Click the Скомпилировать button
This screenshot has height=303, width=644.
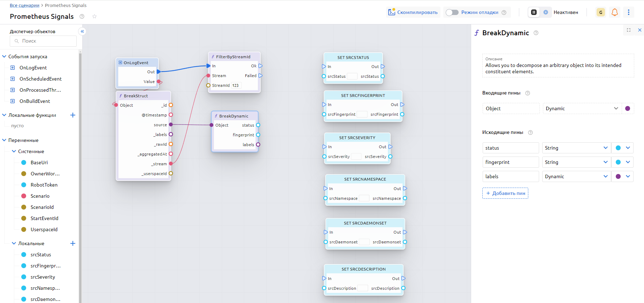click(x=413, y=12)
